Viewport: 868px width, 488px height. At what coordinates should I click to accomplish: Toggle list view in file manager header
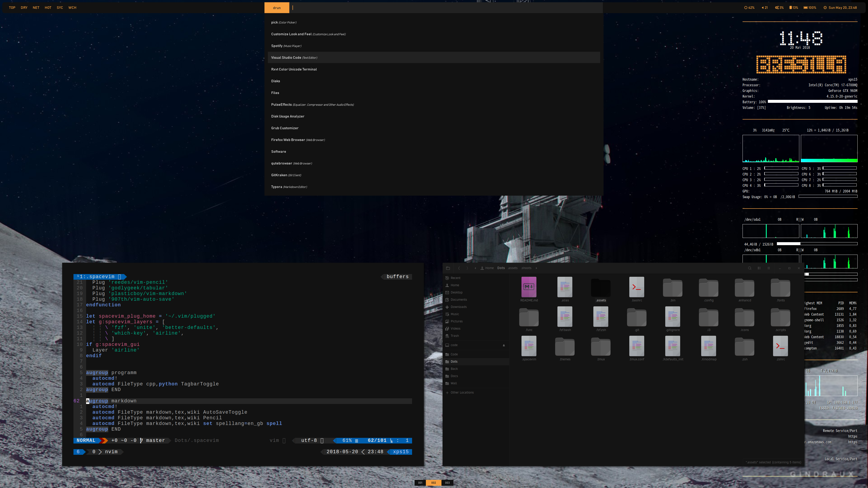(759, 268)
